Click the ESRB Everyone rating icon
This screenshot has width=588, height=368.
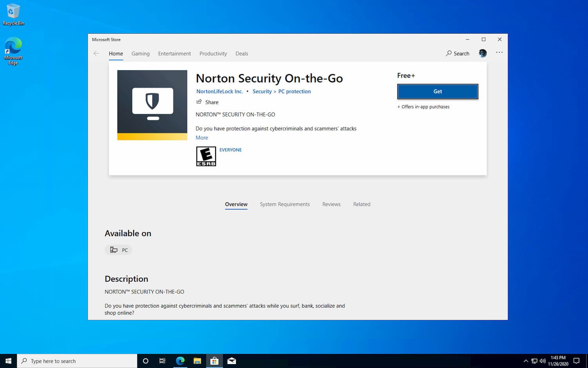click(x=206, y=156)
